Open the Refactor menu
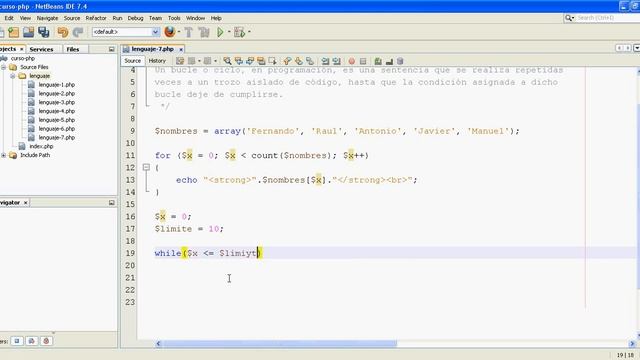This screenshot has height=360, width=640. (96, 18)
